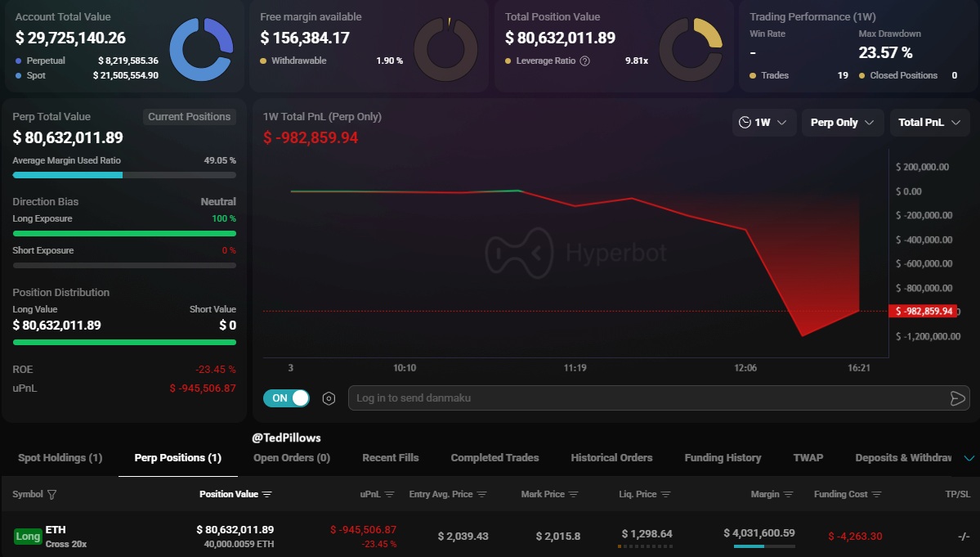Click the danmaku settings hexagon icon
The image size is (980, 557).
tap(329, 398)
